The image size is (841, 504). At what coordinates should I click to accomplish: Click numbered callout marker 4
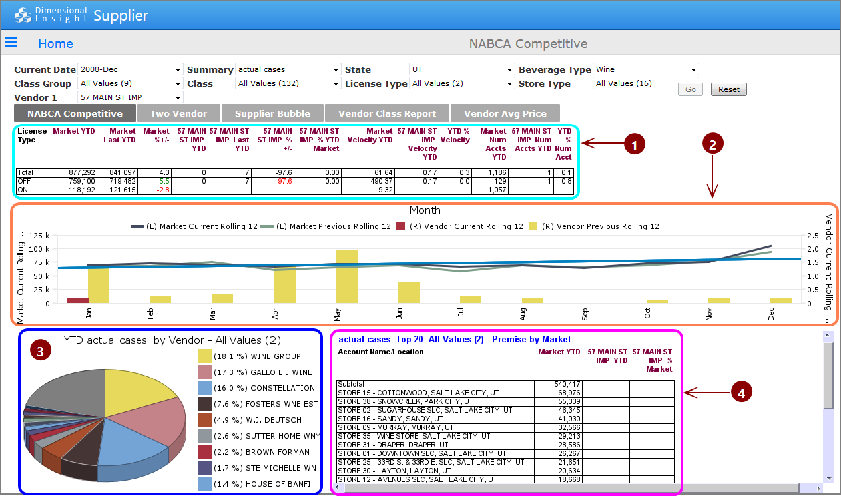click(742, 393)
